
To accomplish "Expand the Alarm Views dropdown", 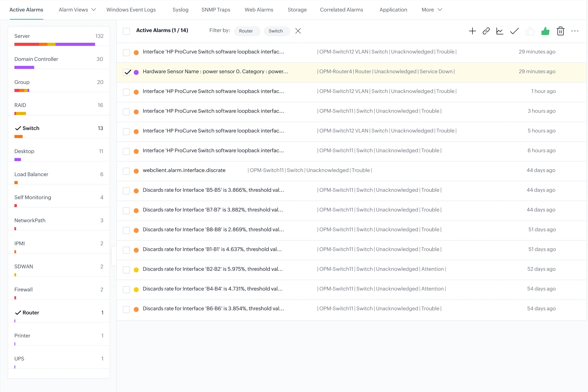I will tap(77, 10).
